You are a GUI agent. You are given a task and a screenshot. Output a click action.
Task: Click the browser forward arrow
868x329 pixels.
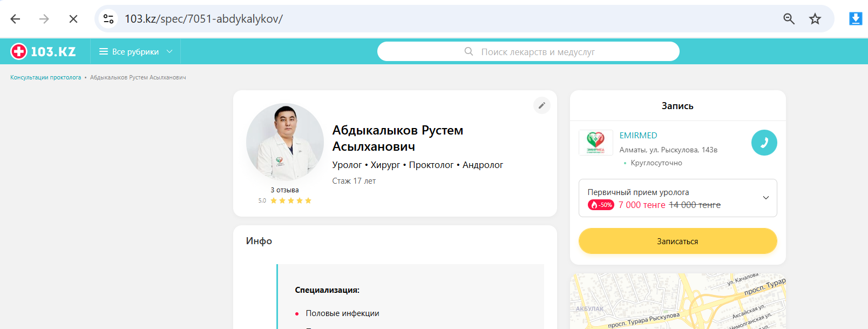pyautogui.click(x=44, y=19)
